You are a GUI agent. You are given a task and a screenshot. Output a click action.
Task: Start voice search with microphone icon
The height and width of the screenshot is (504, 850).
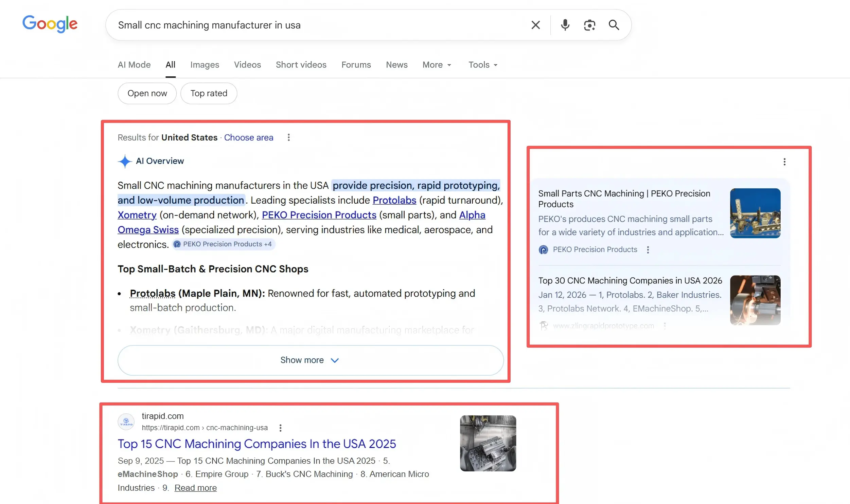click(565, 25)
